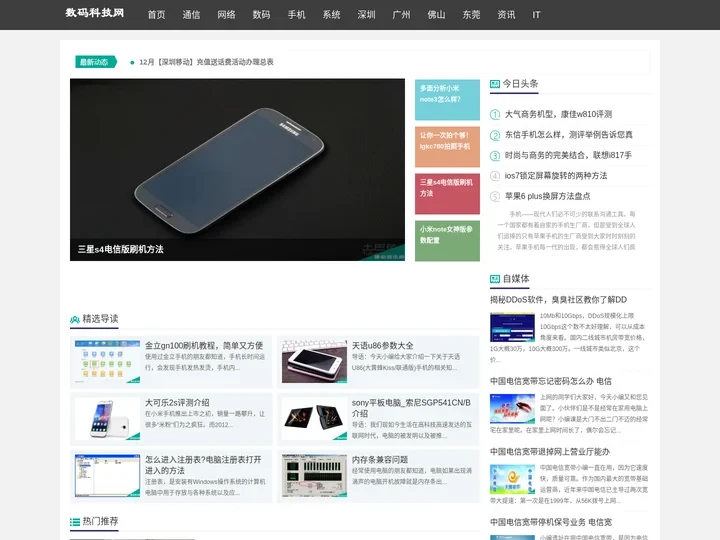This screenshot has width=720, height=540.
Task: Click the 三星s4电信版刷机方法 banner caption
Action: (120, 249)
